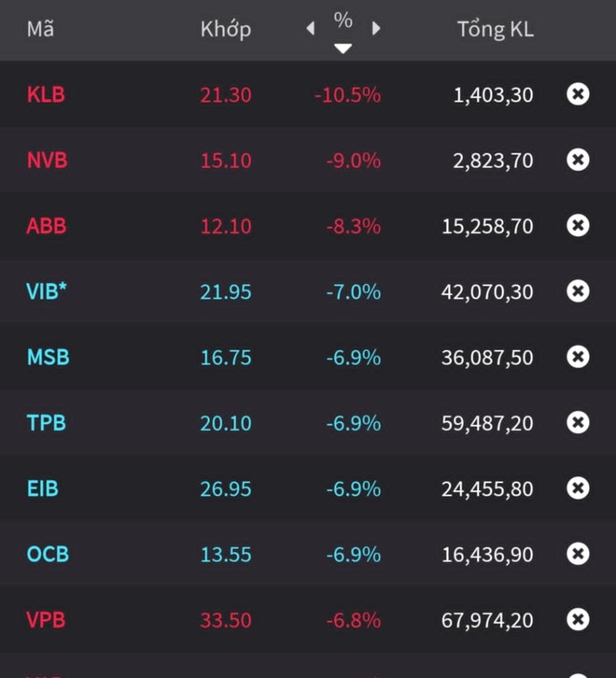Toggle sort order with the % arrow
The width and height of the screenshot is (616, 678).
(343, 49)
